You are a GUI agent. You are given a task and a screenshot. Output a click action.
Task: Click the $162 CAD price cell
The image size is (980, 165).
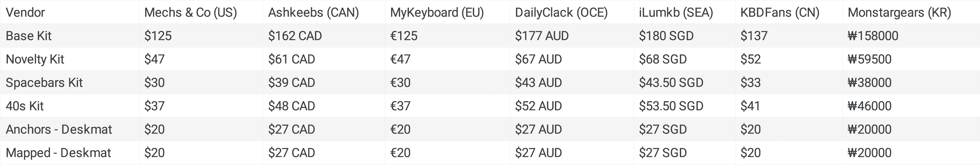[295, 36]
